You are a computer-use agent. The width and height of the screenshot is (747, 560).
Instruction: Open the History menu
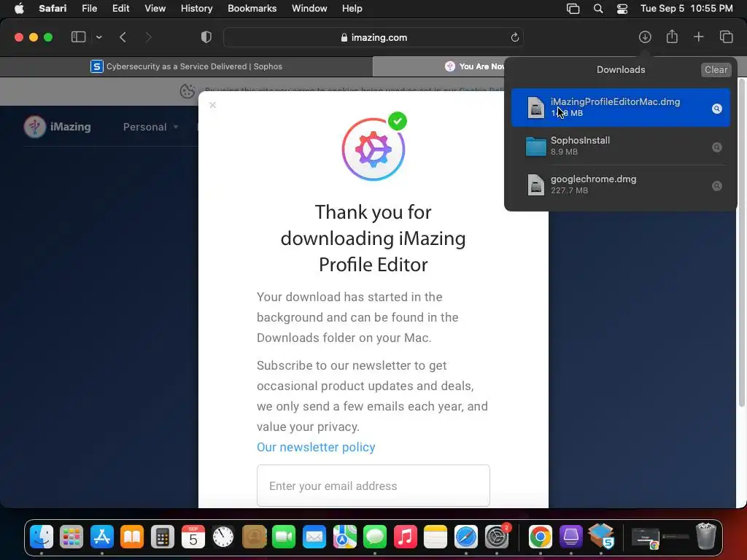(x=196, y=9)
